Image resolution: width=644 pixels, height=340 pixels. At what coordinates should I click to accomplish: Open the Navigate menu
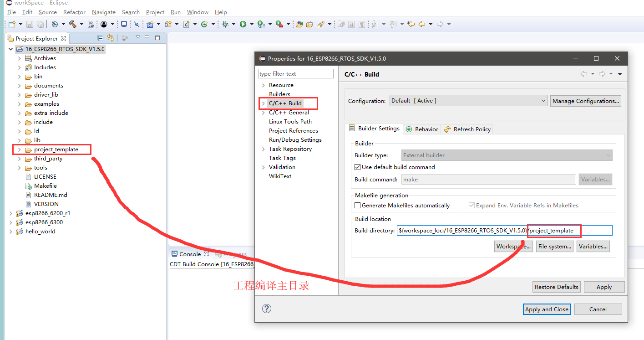click(x=104, y=12)
